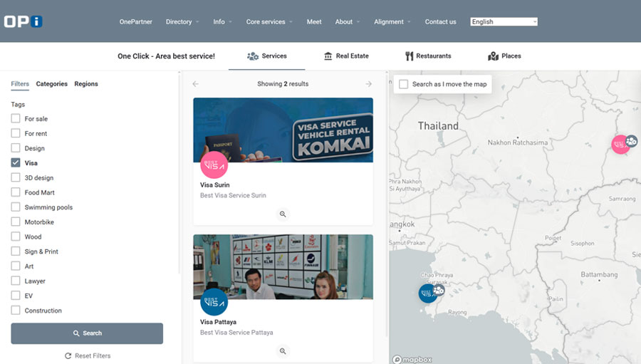Go to previous results page arrow
The height and width of the screenshot is (364, 641).
click(196, 84)
